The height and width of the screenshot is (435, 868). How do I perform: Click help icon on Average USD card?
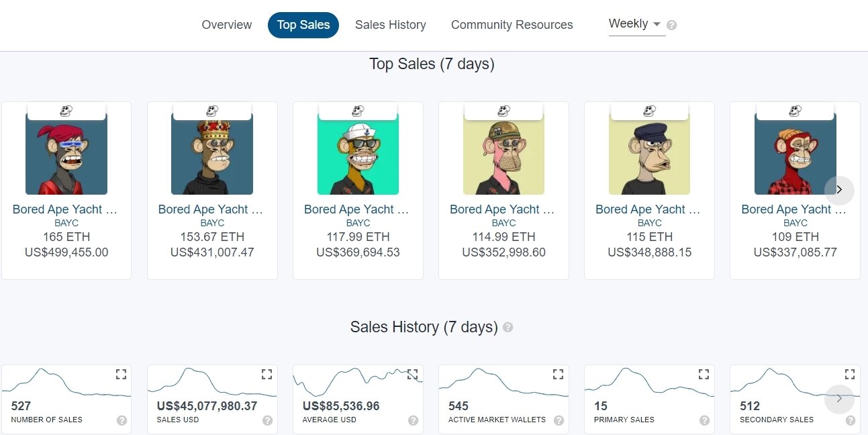click(x=413, y=420)
